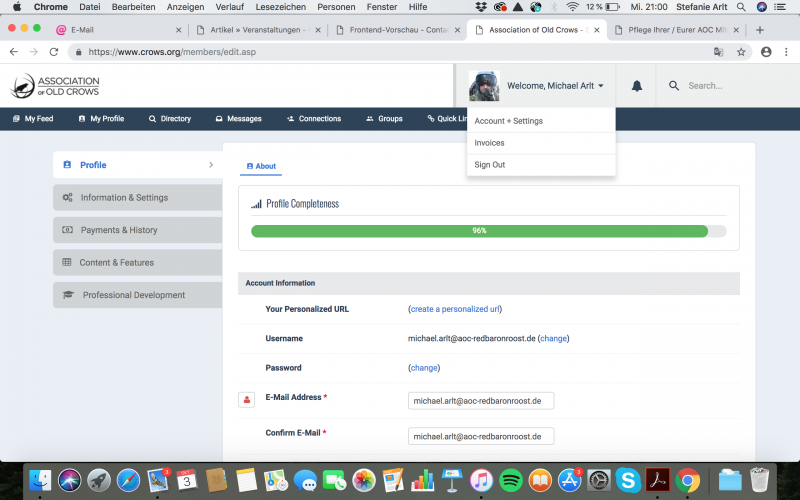Open a new tab with plus button
This screenshot has width=800, height=500.
point(760,30)
